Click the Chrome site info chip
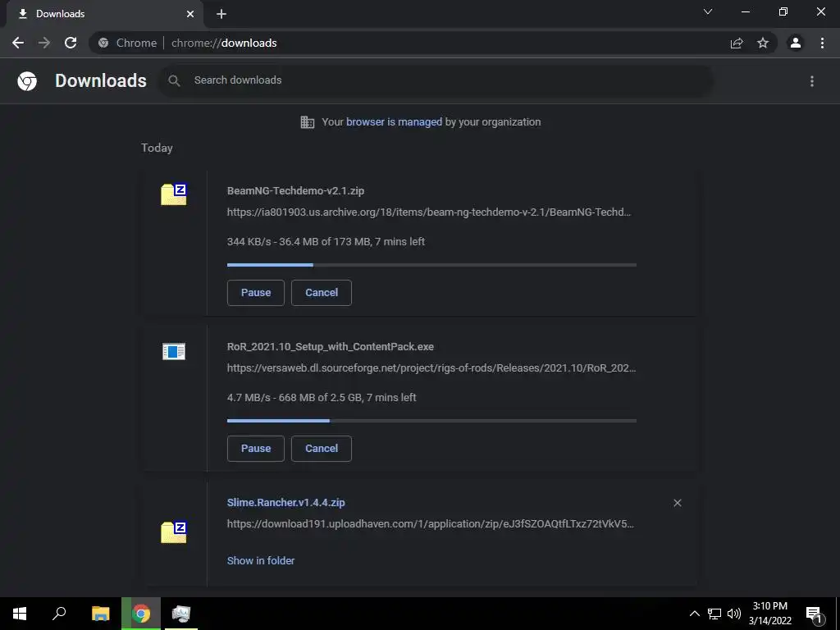This screenshot has height=630, width=840. [x=128, y=43]
